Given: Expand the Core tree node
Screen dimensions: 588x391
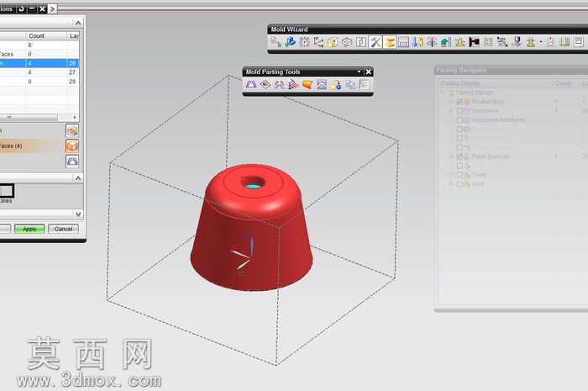Looking at the screenshot, I should point(452,184).
